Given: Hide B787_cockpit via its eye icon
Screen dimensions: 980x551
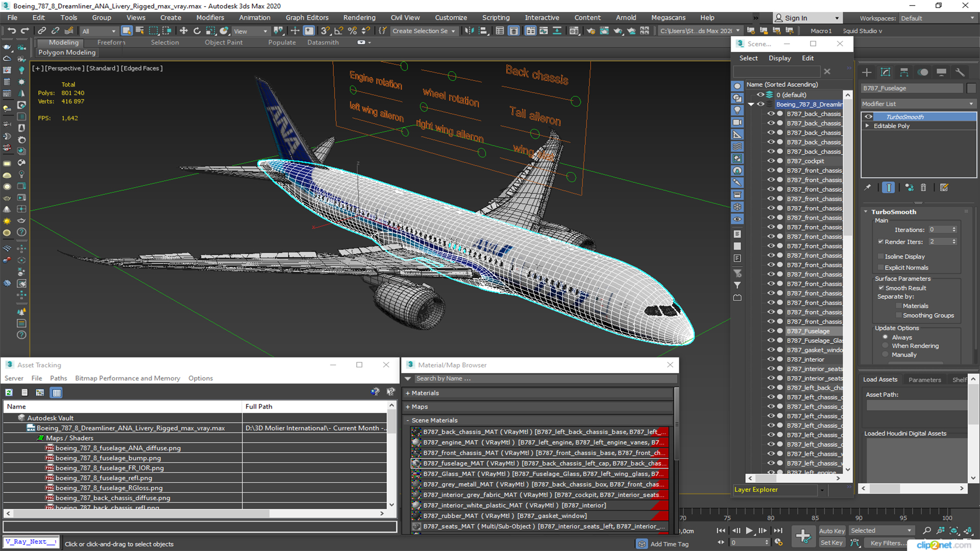Looking at the screenshot, I should click(x=771, y=161).
